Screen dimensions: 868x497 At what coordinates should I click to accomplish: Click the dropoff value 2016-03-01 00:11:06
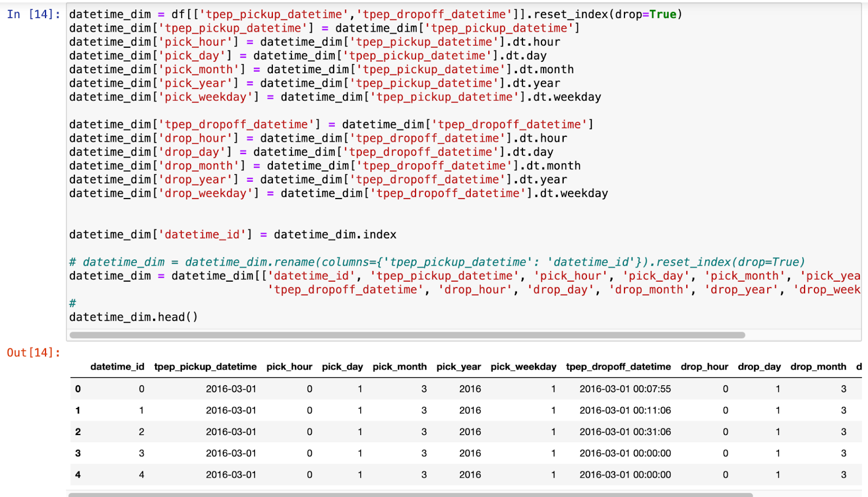(625, 411)
